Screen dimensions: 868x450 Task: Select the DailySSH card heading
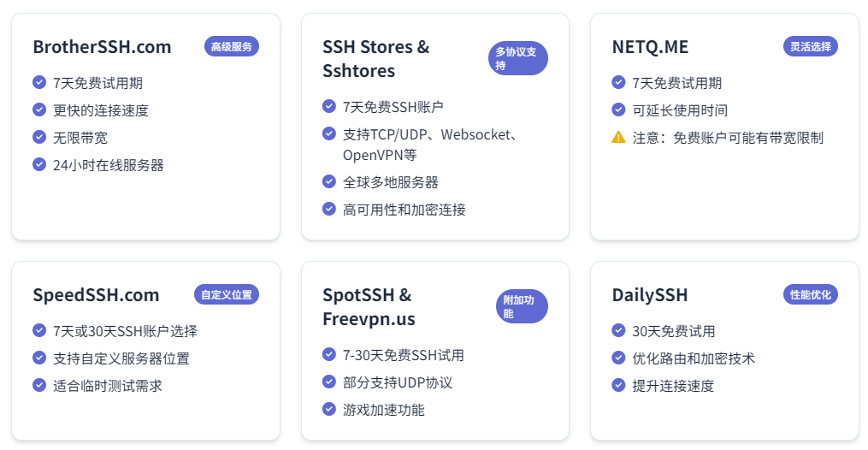tap(650, 295)
